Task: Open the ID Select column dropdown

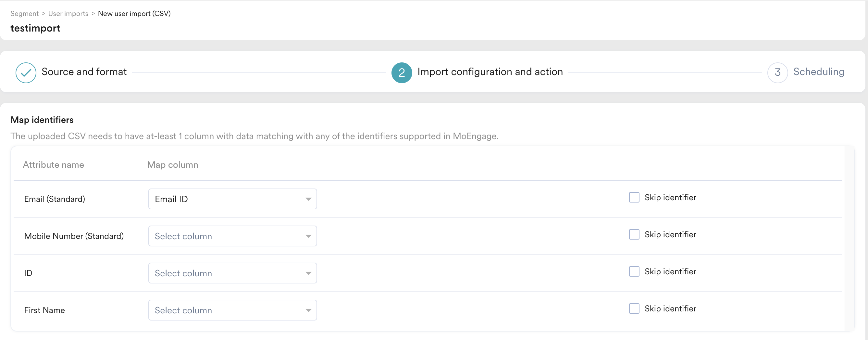Action: click(232, 273)
